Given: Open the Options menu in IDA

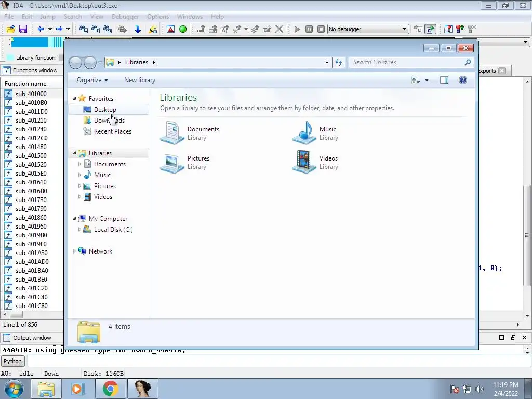Looking at the screenshot, I should pyautogui.click(x=158, y=17).
